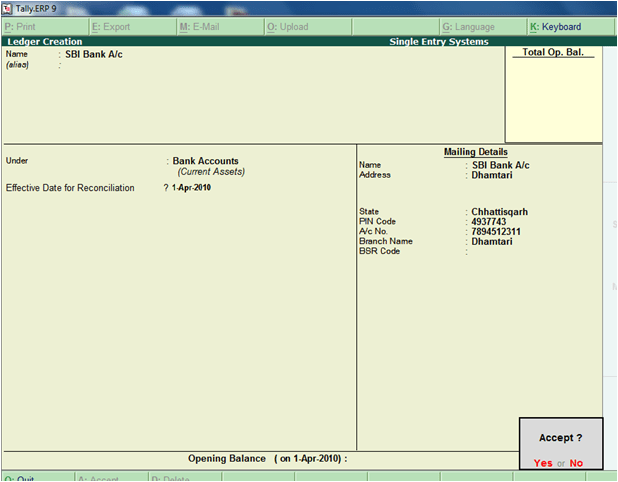Click the (Current Assets) text
Viewport: 618px width, 482px height.
coord(211,172)
